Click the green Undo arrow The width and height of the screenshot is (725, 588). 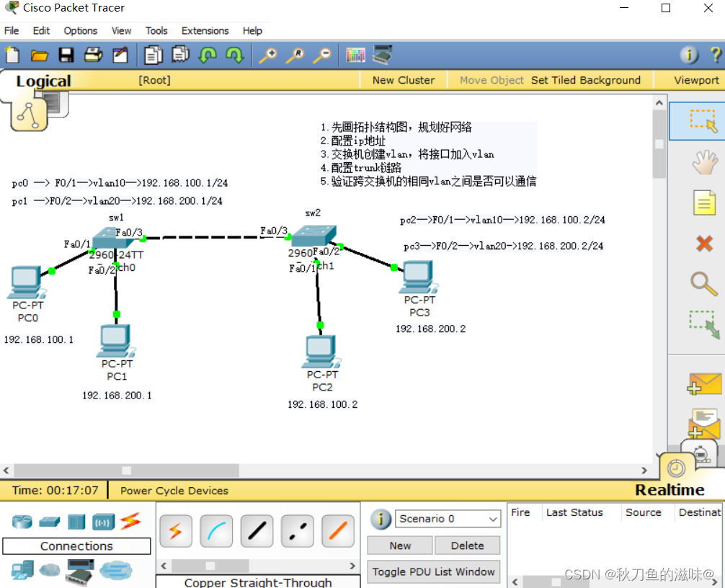[x=208, y=55]
